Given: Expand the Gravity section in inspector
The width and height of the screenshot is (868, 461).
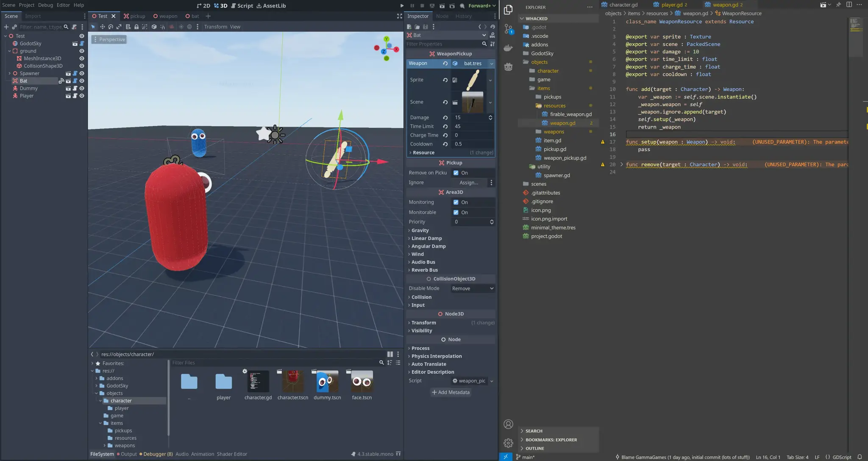Looking at the screenshot, I should click(420, 230).
